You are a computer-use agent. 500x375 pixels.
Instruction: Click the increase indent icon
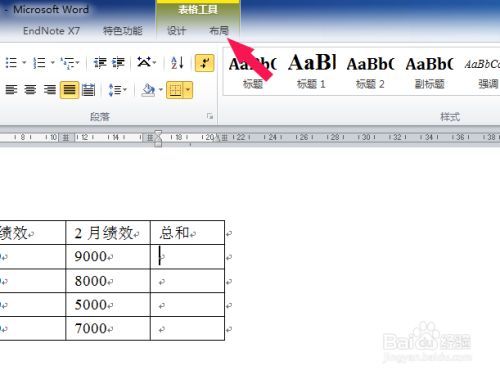point(118,63)
